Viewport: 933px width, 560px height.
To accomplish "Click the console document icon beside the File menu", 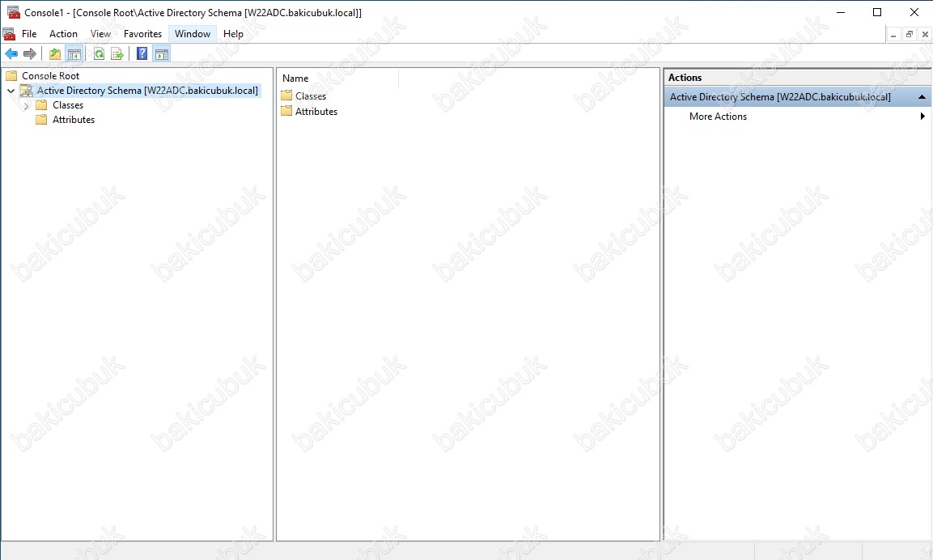I will click(x=9, y=34).
